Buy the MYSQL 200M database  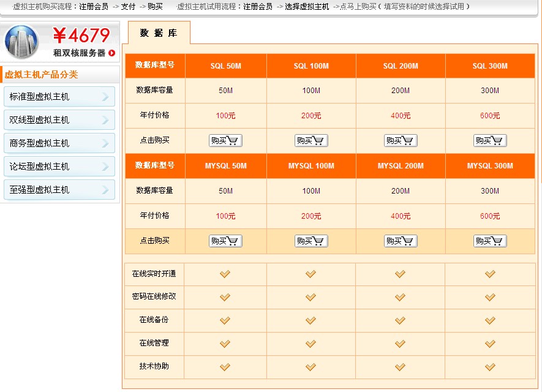401,241
